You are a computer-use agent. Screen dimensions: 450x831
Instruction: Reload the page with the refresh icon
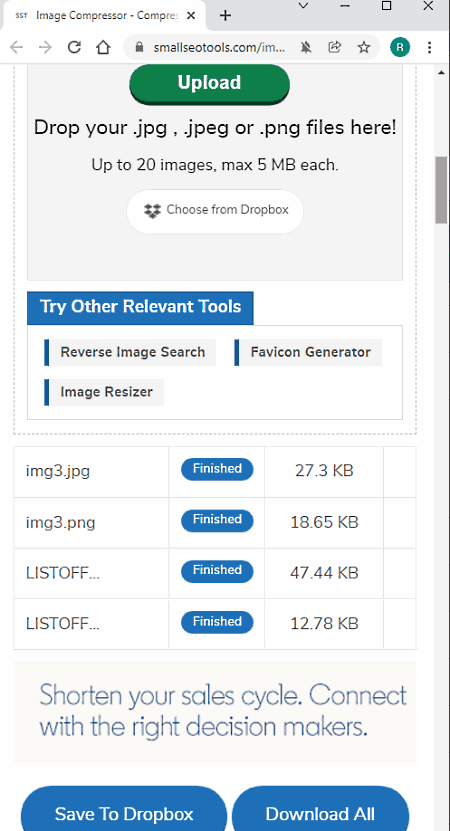click(74, 47)
